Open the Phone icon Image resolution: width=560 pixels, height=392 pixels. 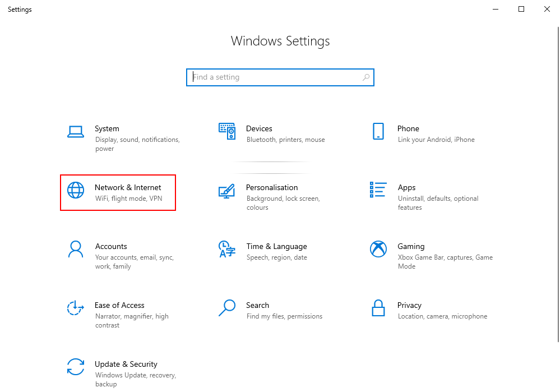pyautogui.click(x=378, y=132)
